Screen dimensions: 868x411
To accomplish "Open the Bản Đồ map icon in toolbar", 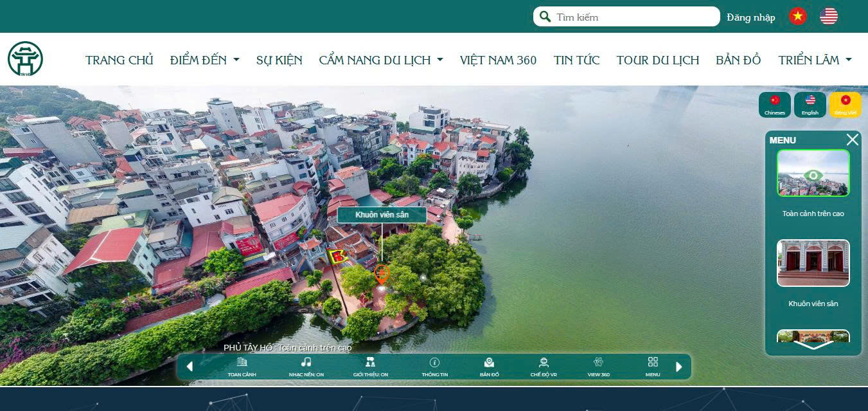I will click(489, 366).
